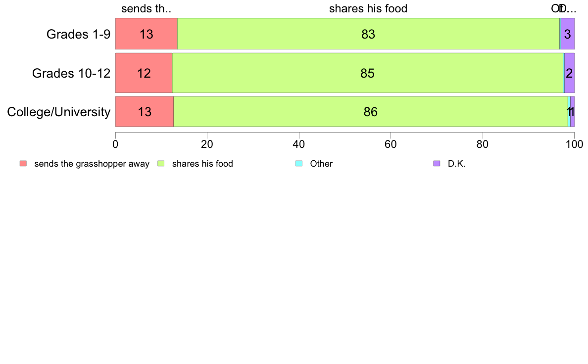The image size is (588, 364).
Task: Click the purple 'D.K.' legend swatch
Action: click(x=437, y=163)
